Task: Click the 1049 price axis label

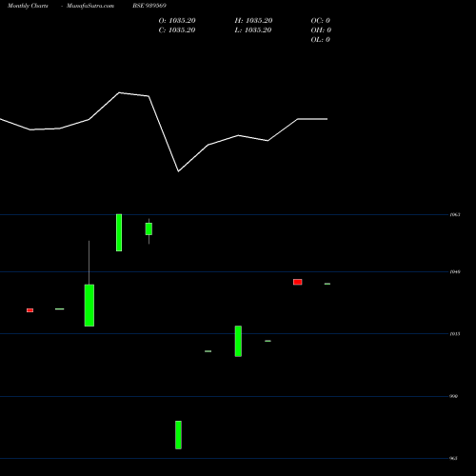Action: point(455,272)
